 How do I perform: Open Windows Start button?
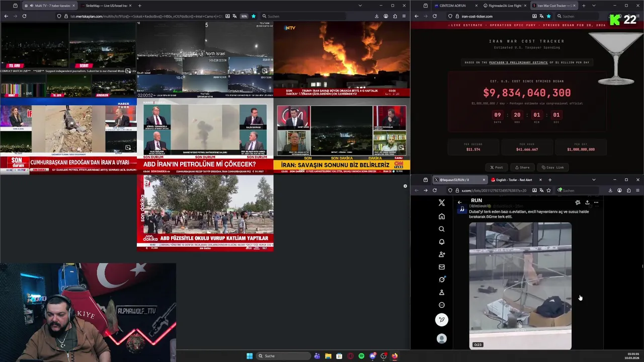coord(250,356)
